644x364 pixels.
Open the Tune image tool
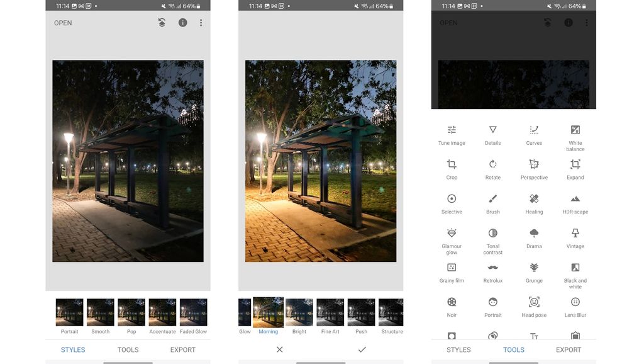pyautogui.click(x=452, y=134)
